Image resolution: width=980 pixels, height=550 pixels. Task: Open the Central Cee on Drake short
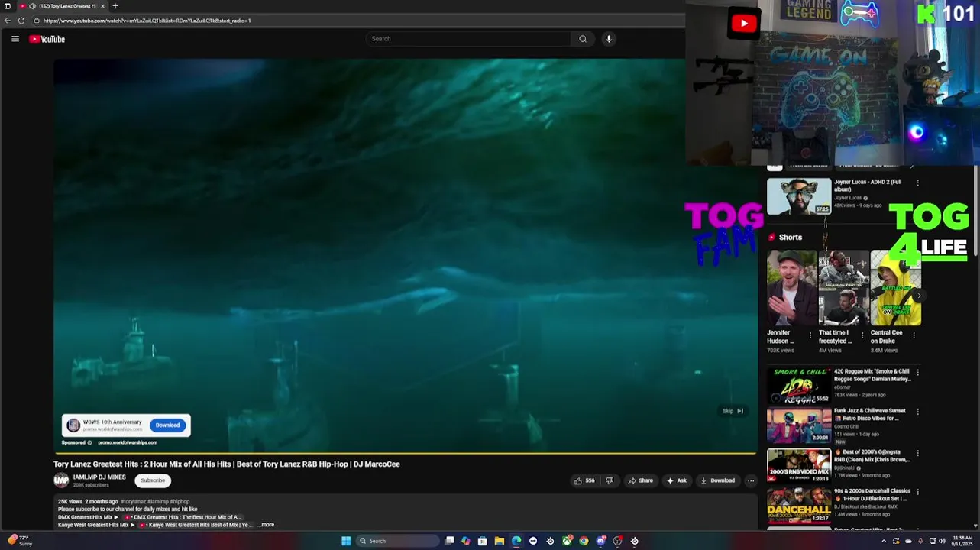pyautogui.click(x=895, y=288)
